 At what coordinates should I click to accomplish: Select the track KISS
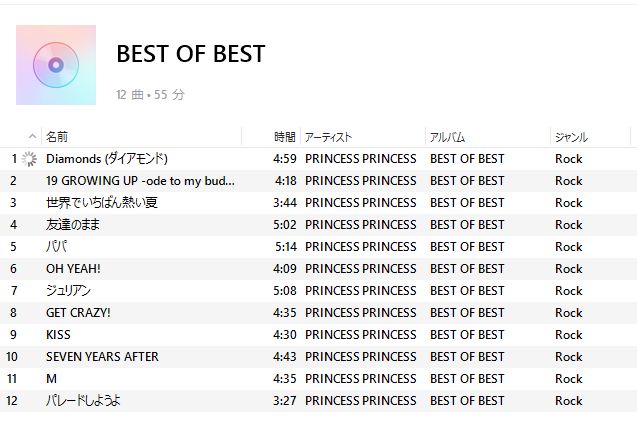coord(58,335)
